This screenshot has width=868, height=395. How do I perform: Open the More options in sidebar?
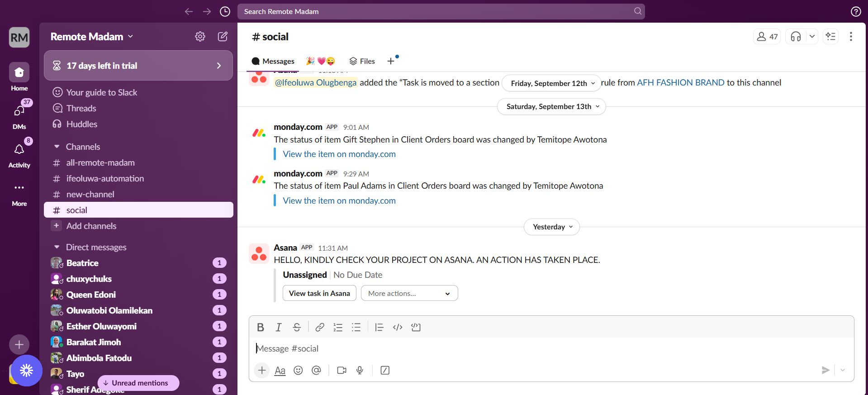coord(19,194)
